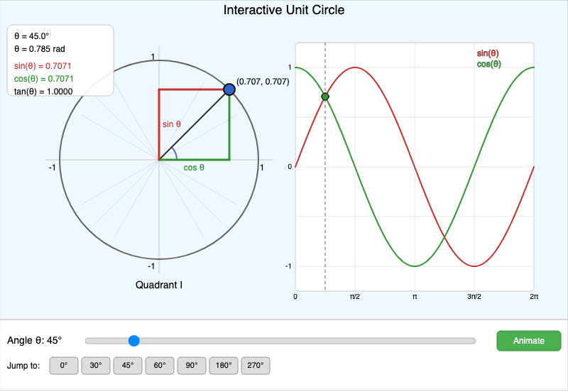Click the 3π/2 axis tick label
The image size is (568, 392).
pyautogui.click(x=474, y=297)
